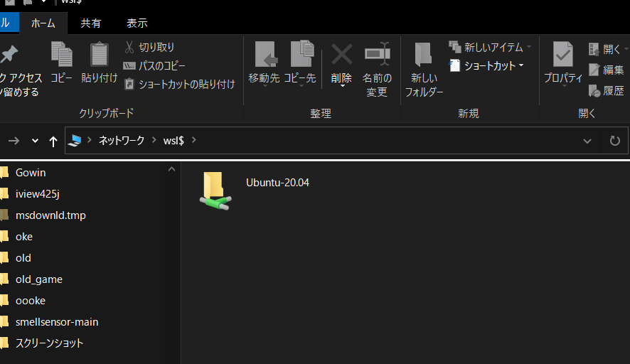
Task: Switch to the Share (共有) tab
Action: (x=91, y=23)
